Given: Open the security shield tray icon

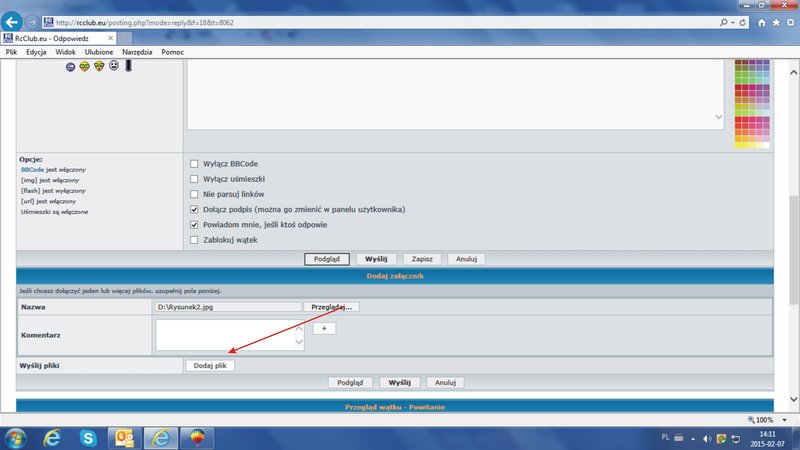Looking at the screenshot, I should pos(721,439).
